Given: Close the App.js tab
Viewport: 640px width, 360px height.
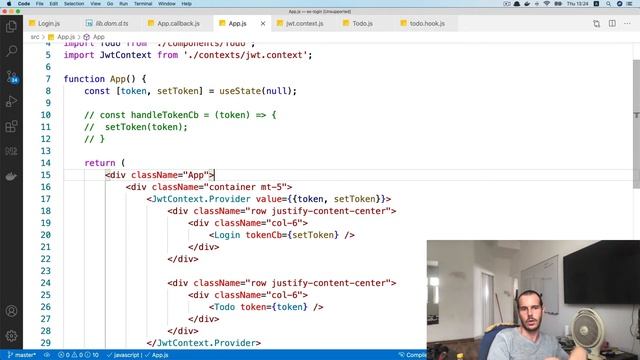Looking at the screenshot, I should tap(263, 24).
